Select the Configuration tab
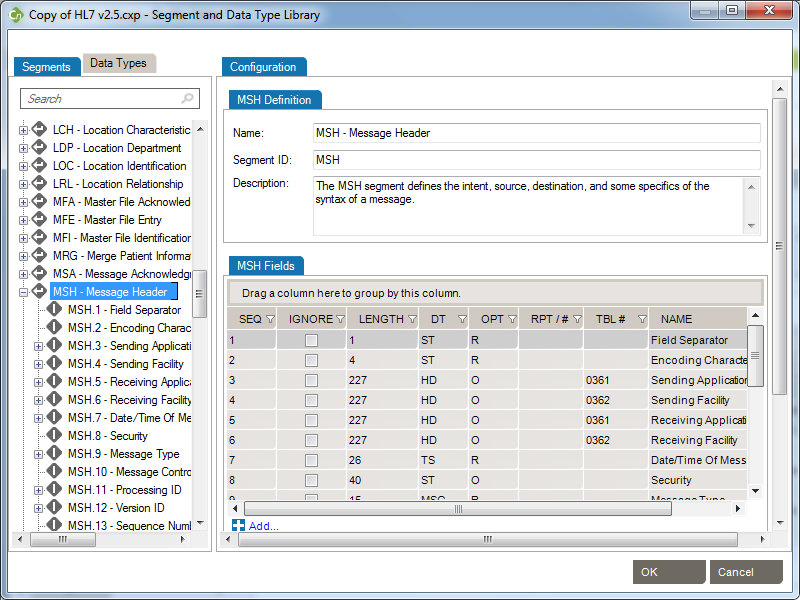This screenshot has width=800, height=600. pos(263,67)
